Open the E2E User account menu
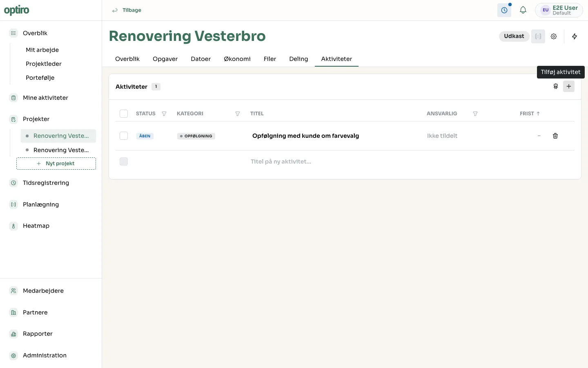The image size is (588, 368). tap(559, 10)
